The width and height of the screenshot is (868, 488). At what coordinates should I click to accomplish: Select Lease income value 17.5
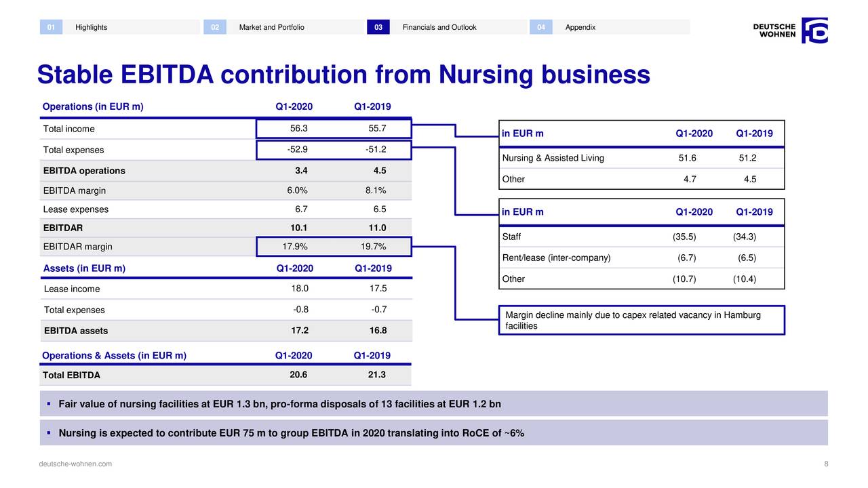(x=378, y=289)
